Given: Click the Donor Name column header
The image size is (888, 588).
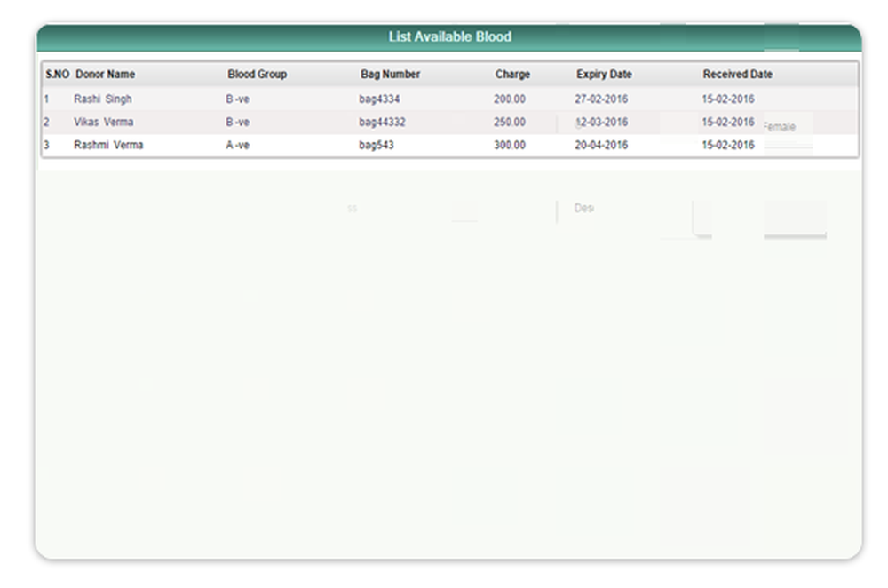Looking at the screenshot, I should (106, 75).
